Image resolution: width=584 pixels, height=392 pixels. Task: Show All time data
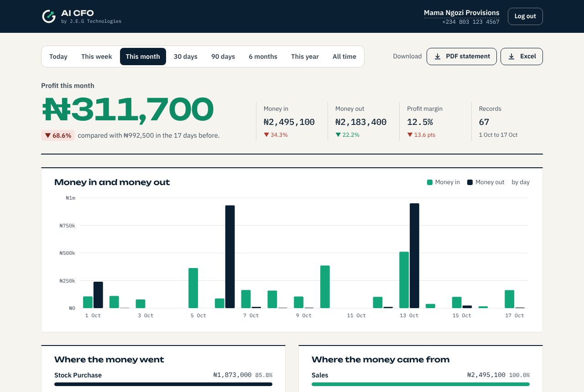344,57
